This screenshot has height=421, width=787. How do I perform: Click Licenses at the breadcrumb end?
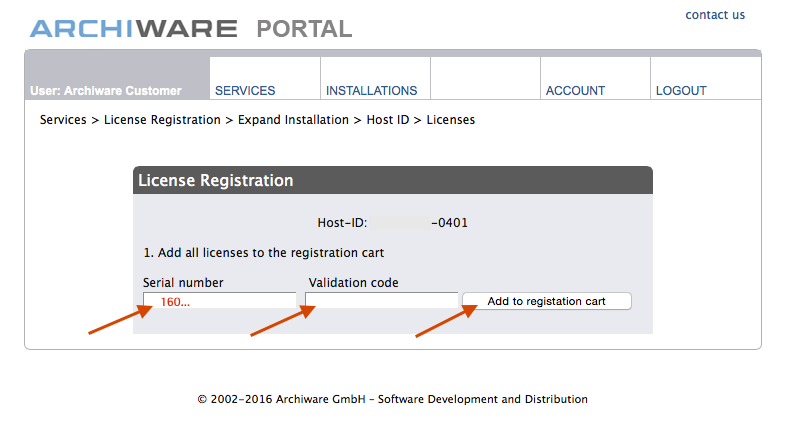[451, 120]
